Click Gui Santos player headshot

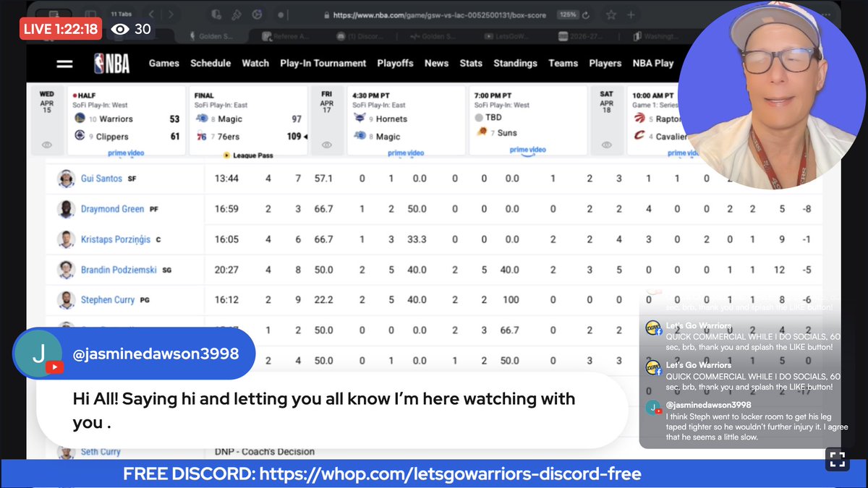(x=67, y=179)
